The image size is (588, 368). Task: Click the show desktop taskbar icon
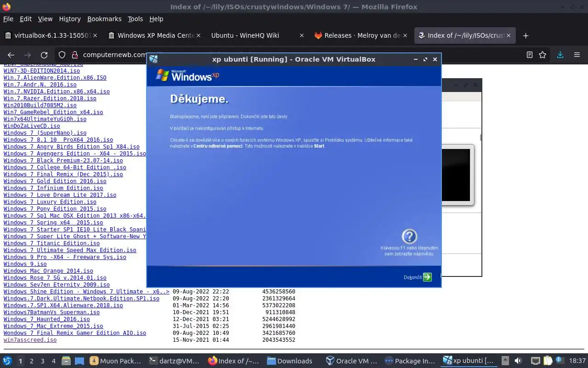pyautogui.click(x=79, y=361)
